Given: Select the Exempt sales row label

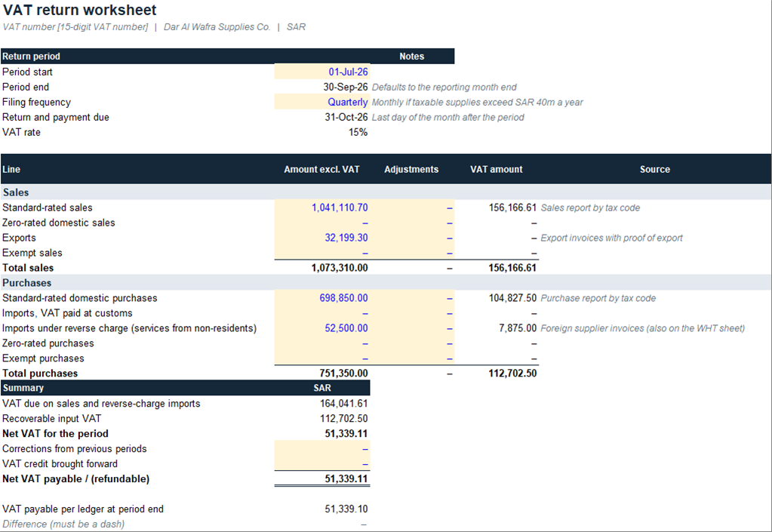Looking at the screenshot, I should tap(32, 253).
